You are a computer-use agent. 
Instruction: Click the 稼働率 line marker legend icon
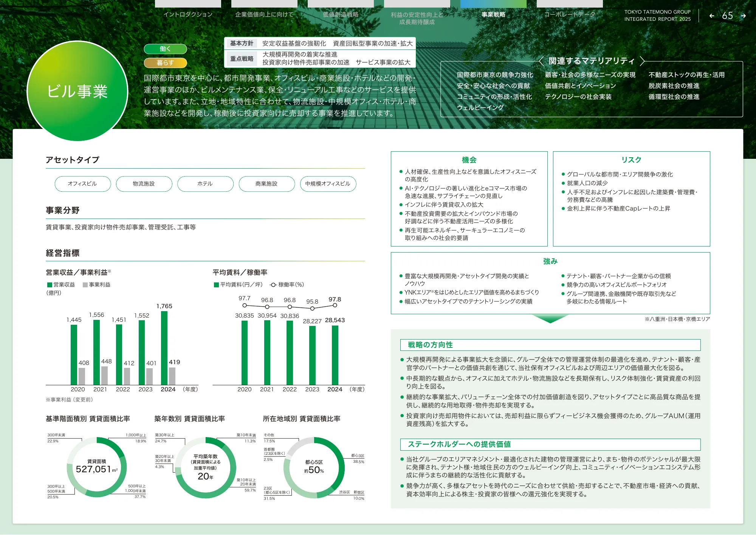point(273,285)
